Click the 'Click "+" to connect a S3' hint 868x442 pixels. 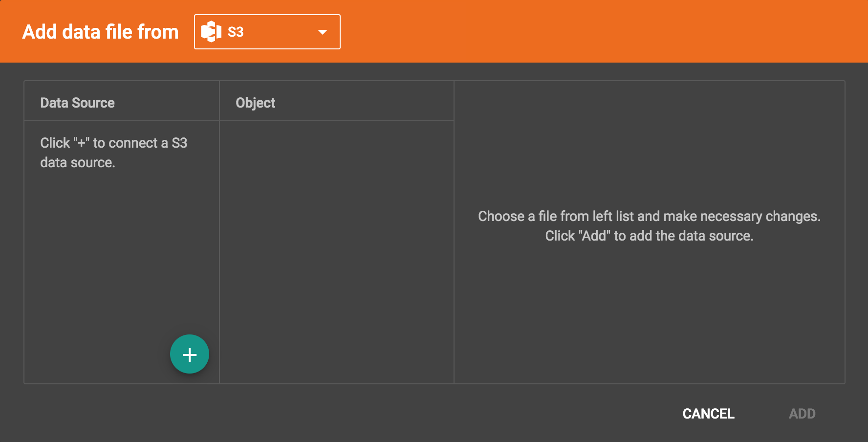[113, 153]
